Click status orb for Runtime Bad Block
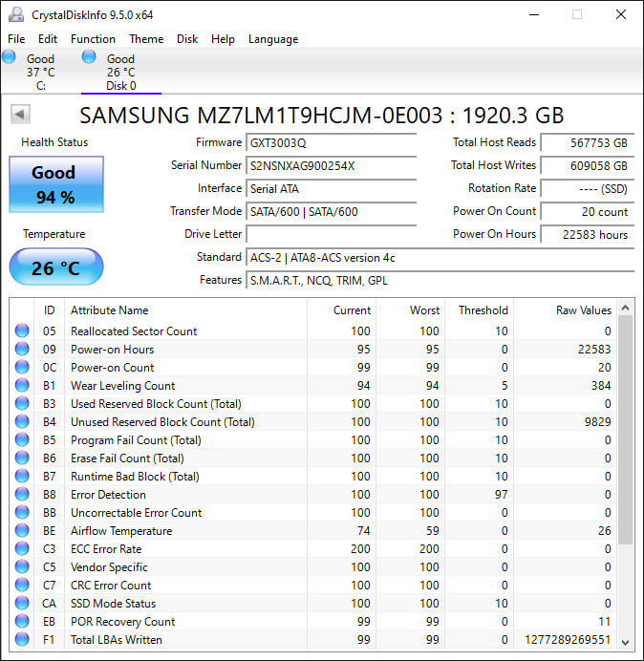Screen dimensions: 644x661 (22, 476)
